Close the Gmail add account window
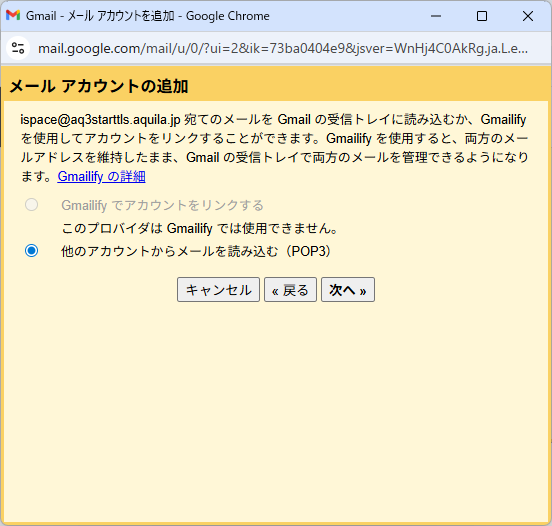 coord(528,16)
